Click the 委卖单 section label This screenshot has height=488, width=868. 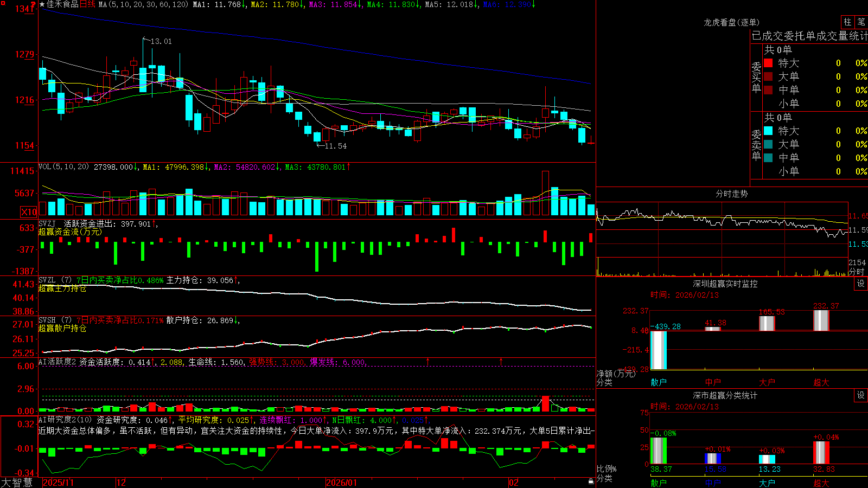pos(756,145)
